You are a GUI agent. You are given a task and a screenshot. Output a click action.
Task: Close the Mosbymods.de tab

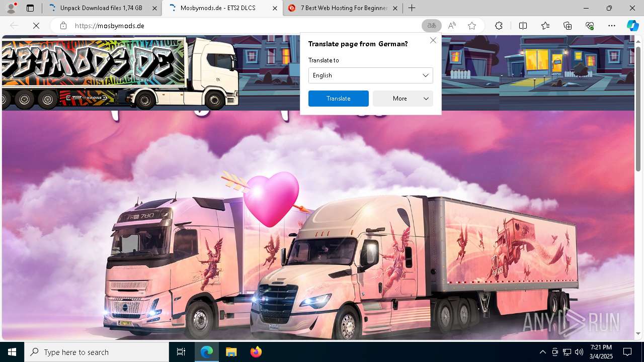[275, 8]
